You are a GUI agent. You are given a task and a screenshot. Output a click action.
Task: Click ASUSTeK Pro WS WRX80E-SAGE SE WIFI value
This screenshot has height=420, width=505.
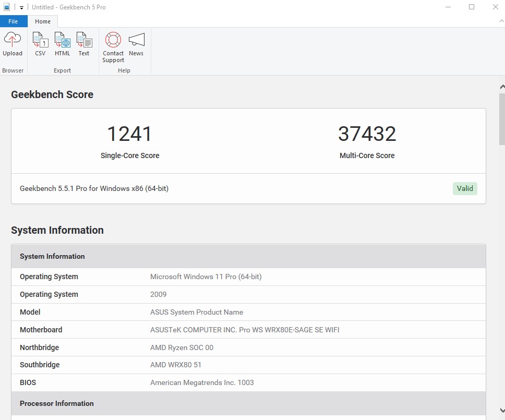[245, 330]
